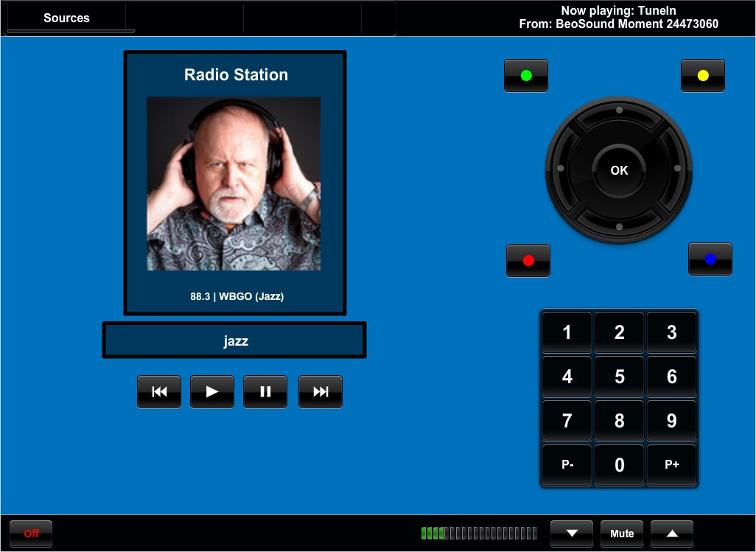This screenshot has height=552, width=756.
Task: Raise volume with the up arrow
Action: (672, 534)
